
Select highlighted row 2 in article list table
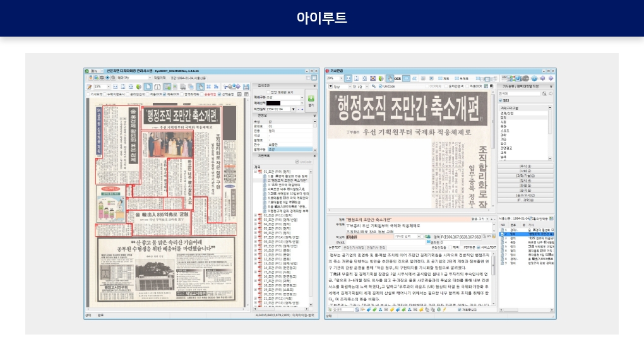[x=527, y=234]
